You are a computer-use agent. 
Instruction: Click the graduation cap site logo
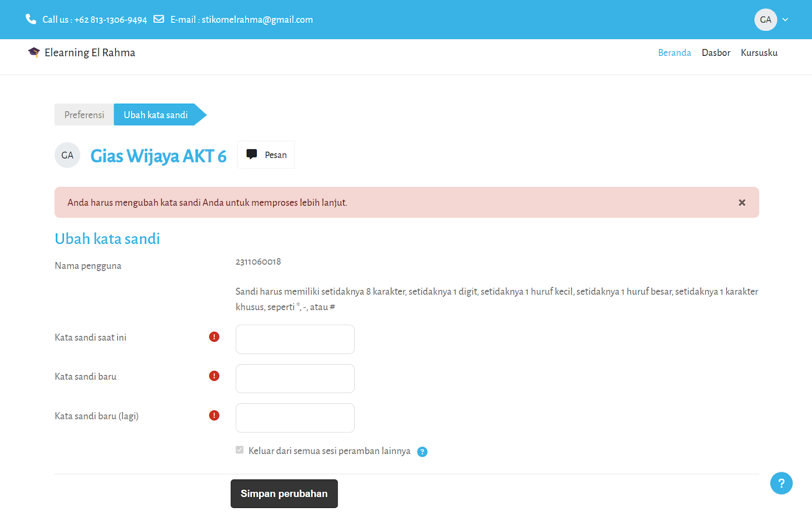[34, 52]
